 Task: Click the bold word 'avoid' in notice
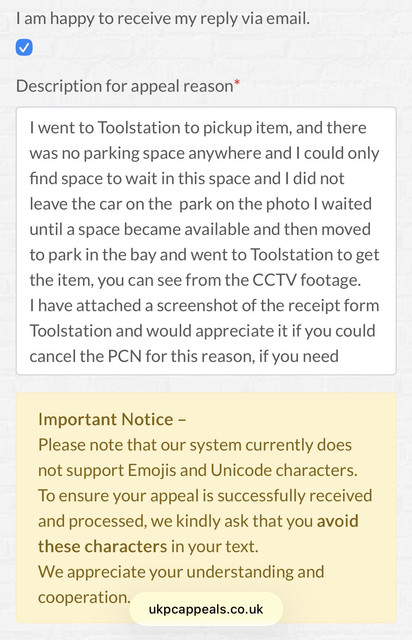pyautogui.click(x=338, y=521)
